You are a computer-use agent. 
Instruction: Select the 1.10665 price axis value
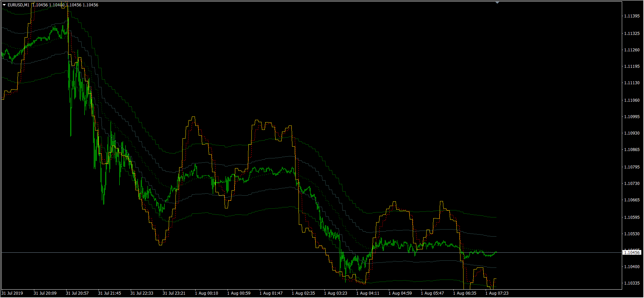[x=632, y=200]
